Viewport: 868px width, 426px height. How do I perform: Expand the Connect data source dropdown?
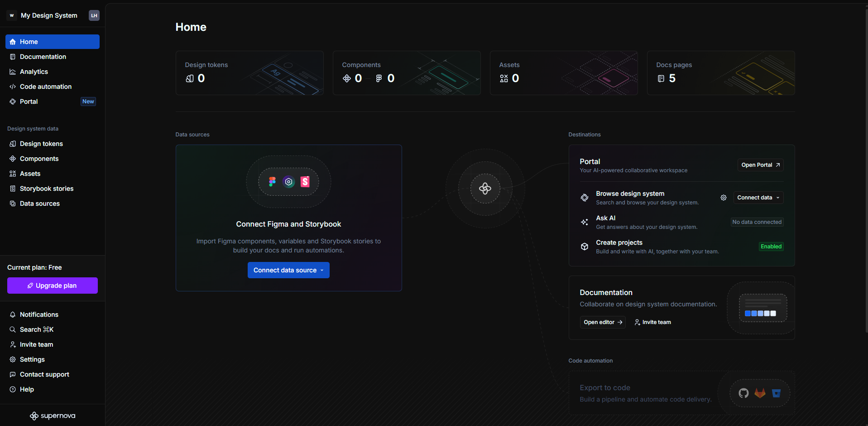[288, 270]
